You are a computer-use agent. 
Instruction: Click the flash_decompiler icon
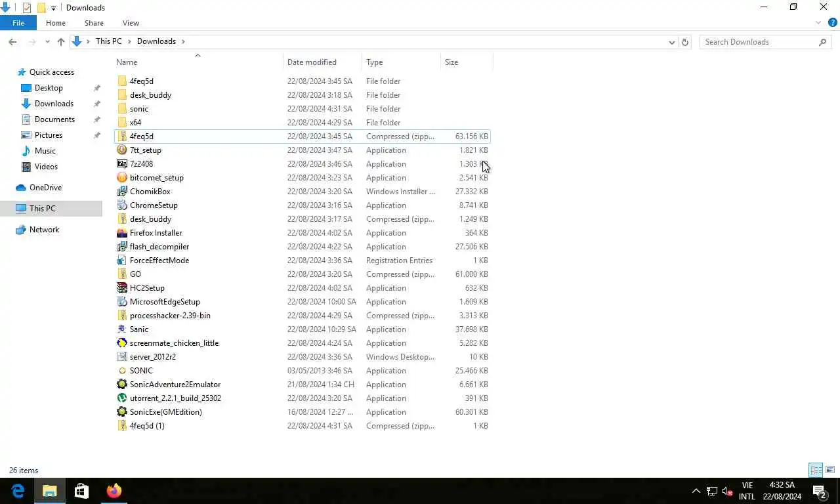[x=122, y=247]
